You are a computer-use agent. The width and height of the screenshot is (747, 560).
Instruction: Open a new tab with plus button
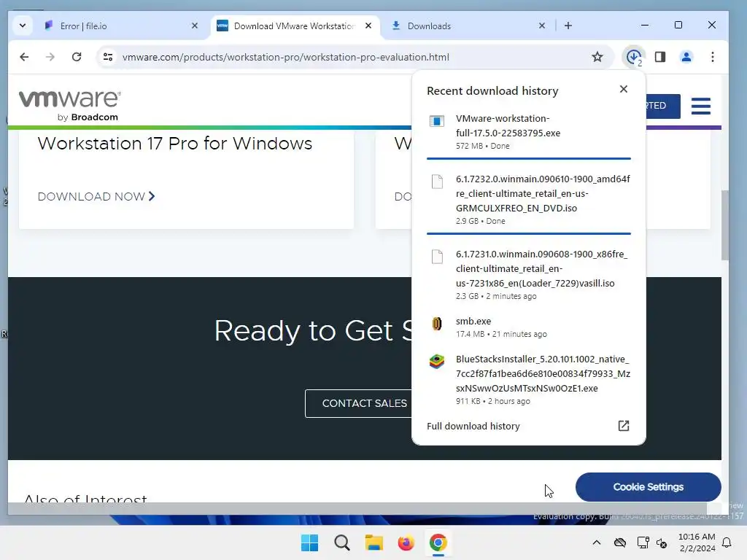pyautogui.click(x=568, y=26)
